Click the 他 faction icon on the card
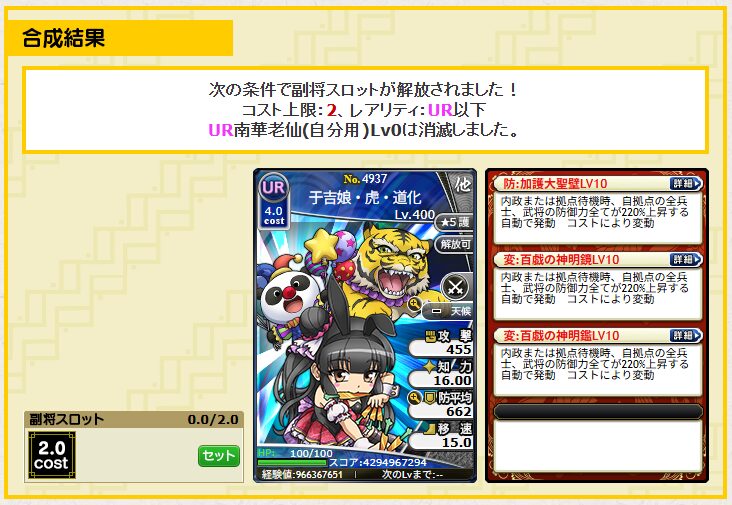 (x=462, y=185)
